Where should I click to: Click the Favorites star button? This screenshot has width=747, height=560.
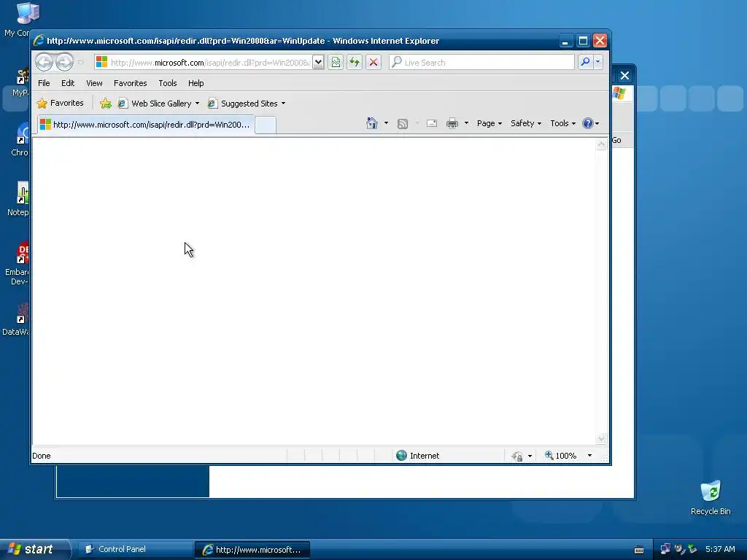[60, 103]
